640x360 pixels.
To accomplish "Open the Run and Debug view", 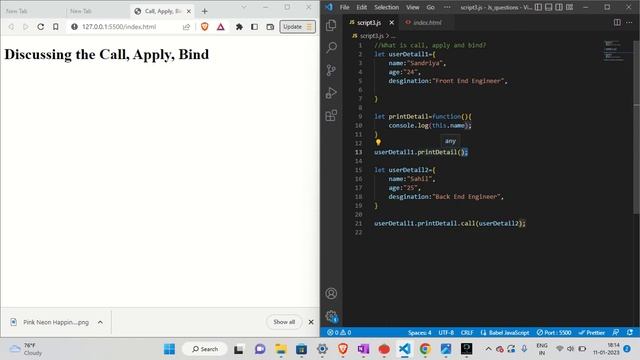I will pyautogui.click(x=331, y=93).
